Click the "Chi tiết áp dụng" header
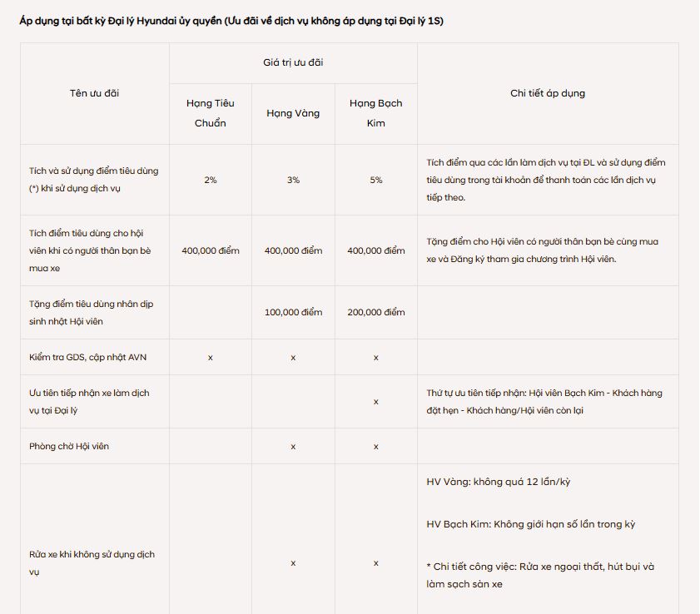Viewport: 700px width, 614px height. click(x=547, y=93)
